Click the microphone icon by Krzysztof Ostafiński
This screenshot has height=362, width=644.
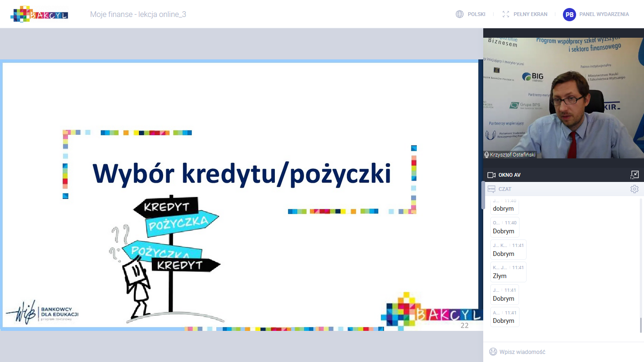point(487,155)
